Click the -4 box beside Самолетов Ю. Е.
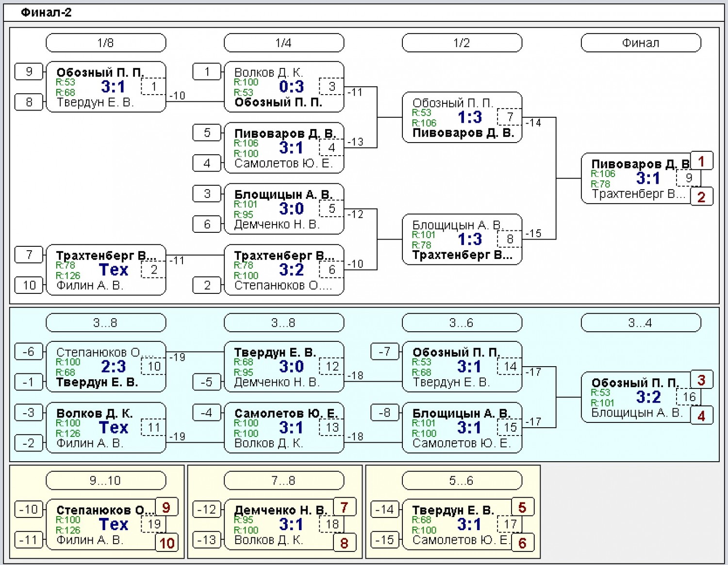Image resolution: width=728 pixels, height=565 pixels. click(x=207, y=412)
